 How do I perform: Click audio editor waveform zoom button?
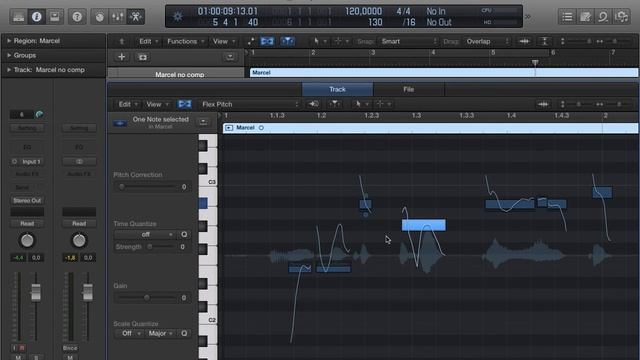(543, 104)
